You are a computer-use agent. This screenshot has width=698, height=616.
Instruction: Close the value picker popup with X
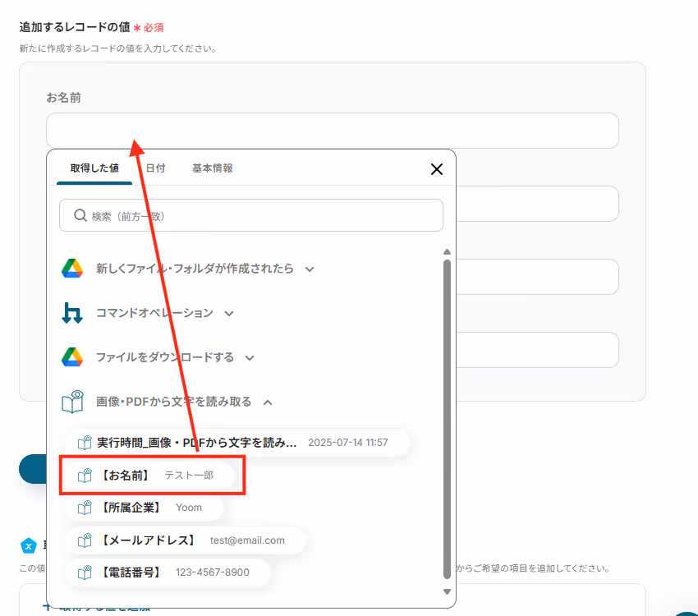click(x=437, y=169)
